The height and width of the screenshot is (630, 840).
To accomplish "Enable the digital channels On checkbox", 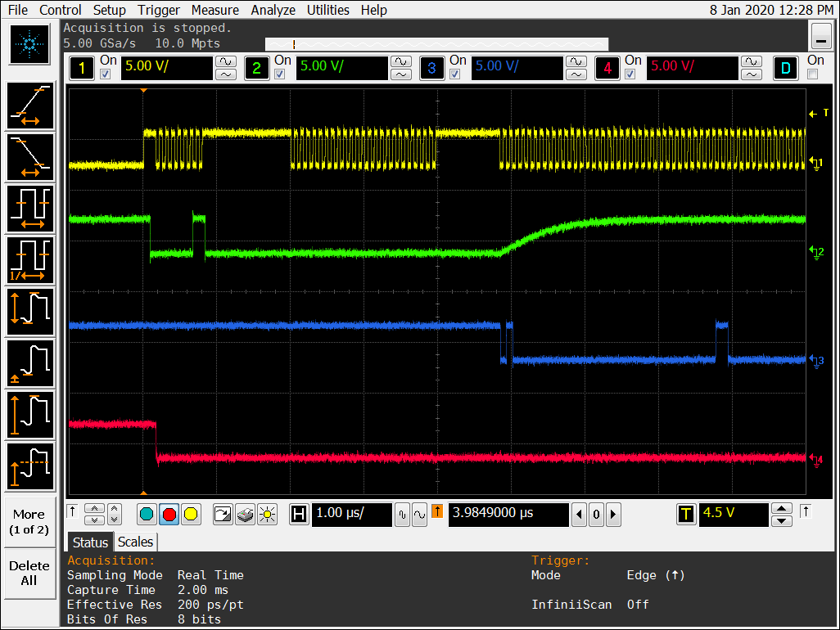I will (x=813, y=74).
